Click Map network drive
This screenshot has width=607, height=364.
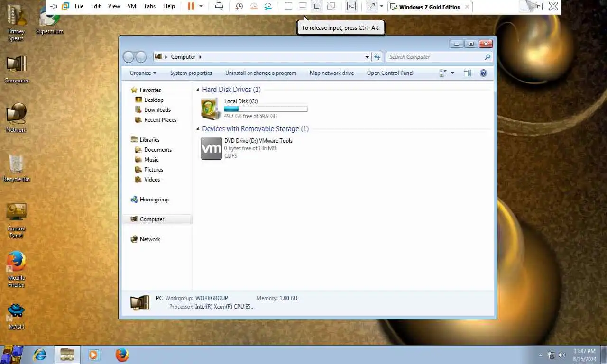pos(331,73)
